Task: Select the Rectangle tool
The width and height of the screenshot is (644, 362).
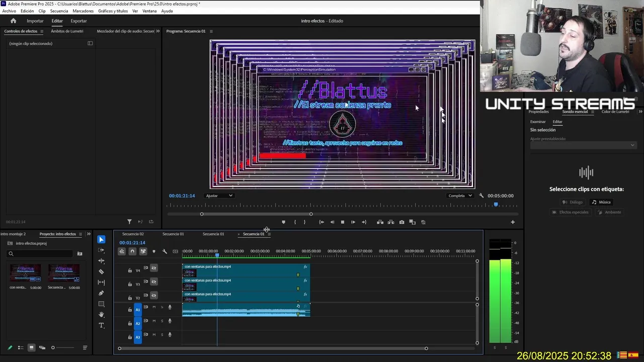Action: [101, 304]
